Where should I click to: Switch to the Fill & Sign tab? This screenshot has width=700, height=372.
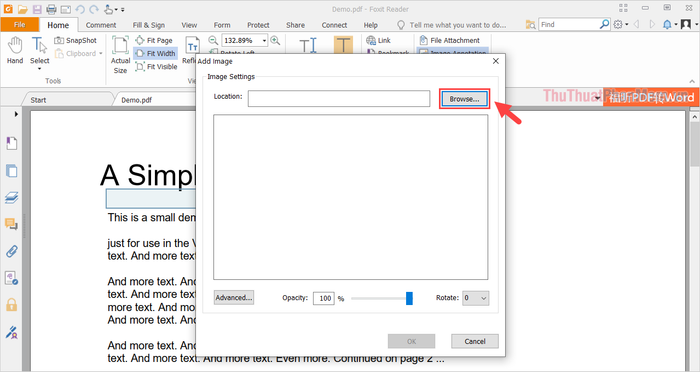(149, 25)
